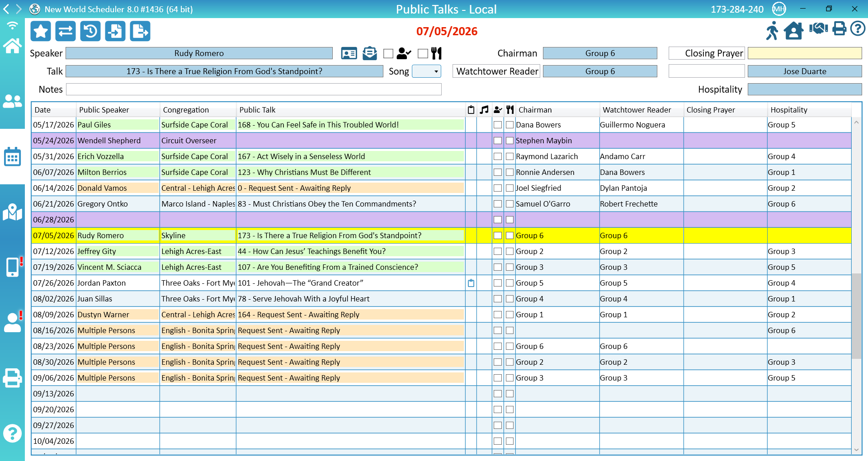This screenshot has width=868, height=461.
Task: Open the Speaker selector showing Rudy Romero
Action: point(199,53)
